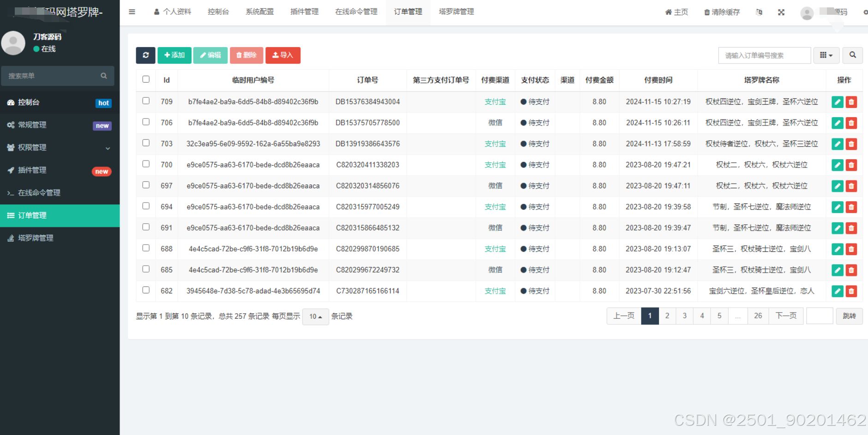Click the refresh icon above the order table

pos(145,55)
